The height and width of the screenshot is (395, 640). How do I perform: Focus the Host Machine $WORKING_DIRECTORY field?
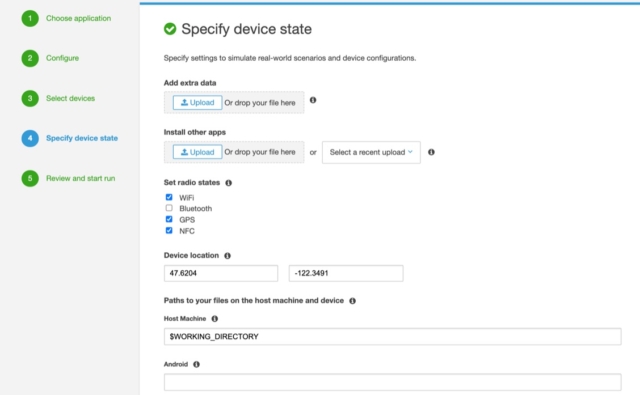393,337
